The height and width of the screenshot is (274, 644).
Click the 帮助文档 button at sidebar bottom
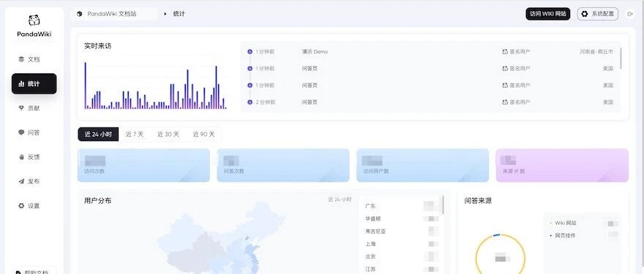[34, 272]
